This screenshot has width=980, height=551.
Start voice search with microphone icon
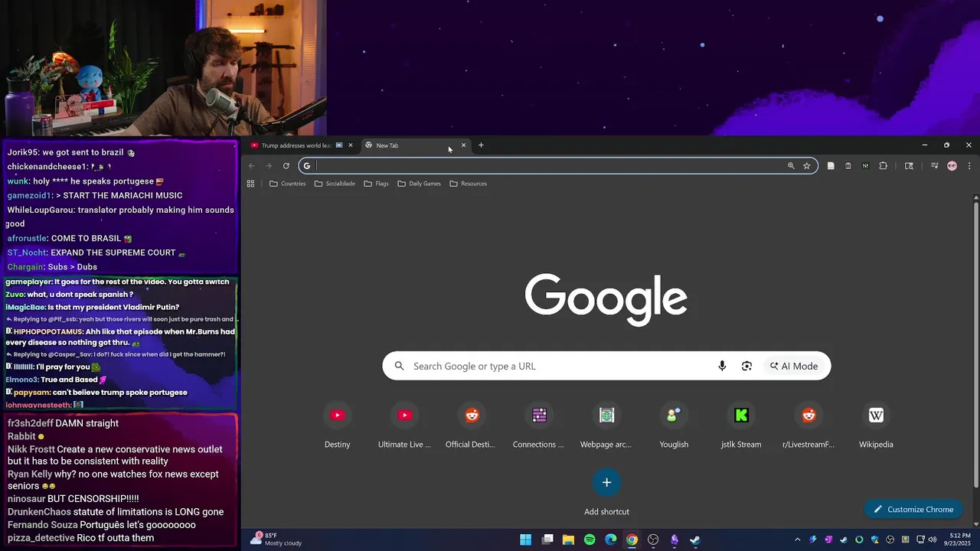(722, 366)
